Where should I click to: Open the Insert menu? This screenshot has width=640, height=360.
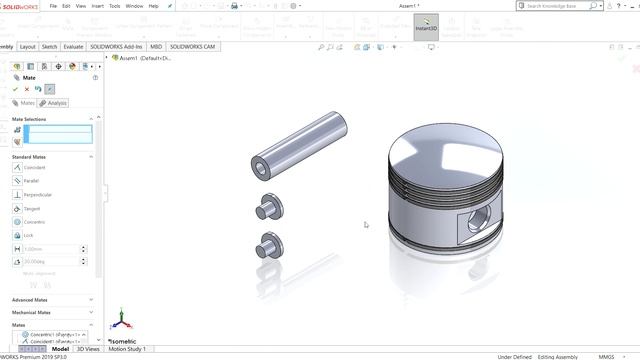98,6
